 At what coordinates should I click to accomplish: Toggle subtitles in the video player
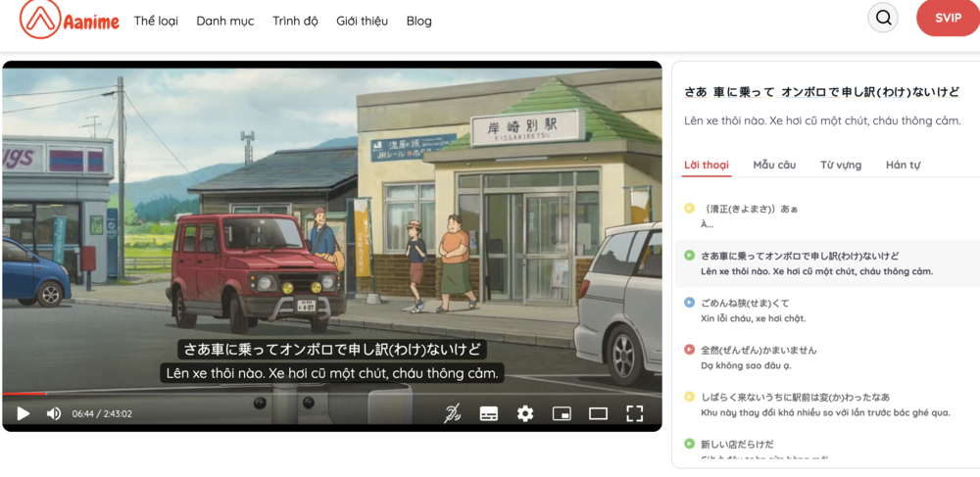click(x=489, y=413)
